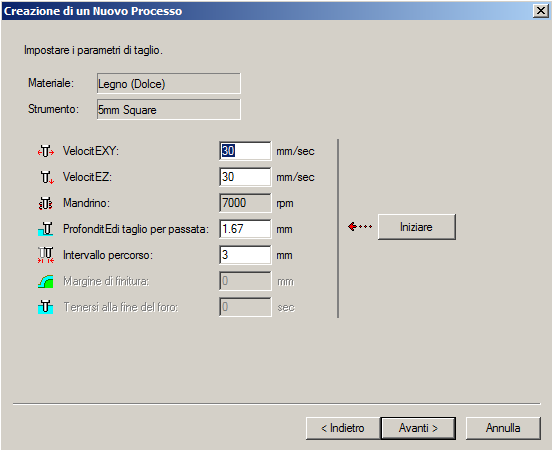
Task: Click the green Margine di finitura icon
Action: (46, 281)
